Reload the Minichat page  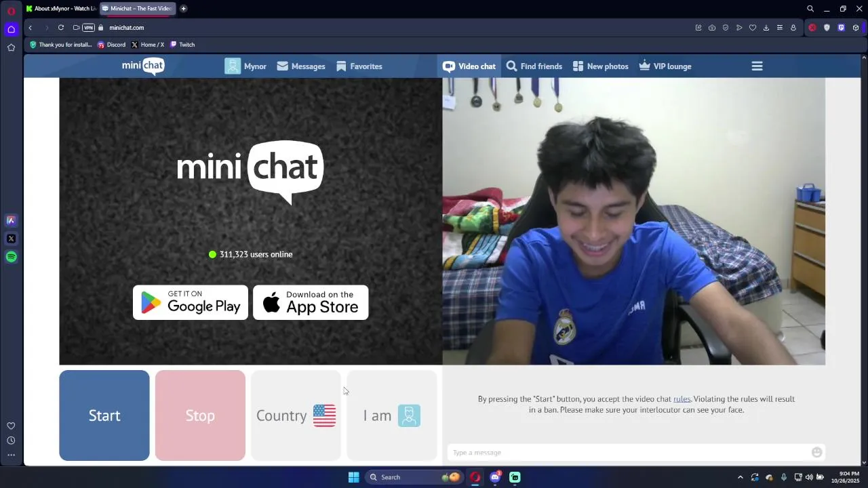click(x=61, y=28)
